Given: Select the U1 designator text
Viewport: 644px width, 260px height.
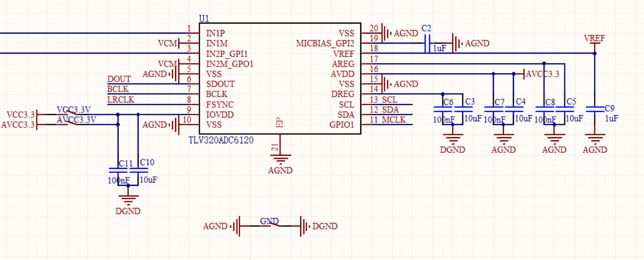Looking at the screenshot, I should [x=204, y=18].
